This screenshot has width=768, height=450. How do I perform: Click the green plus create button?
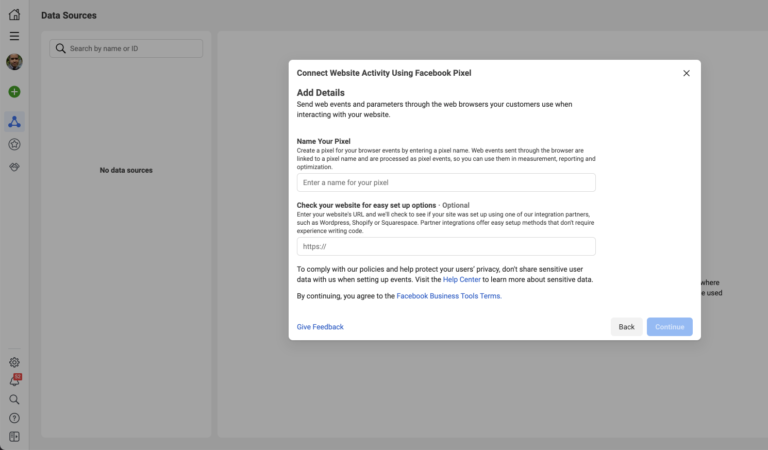click(x=14, y=92)
